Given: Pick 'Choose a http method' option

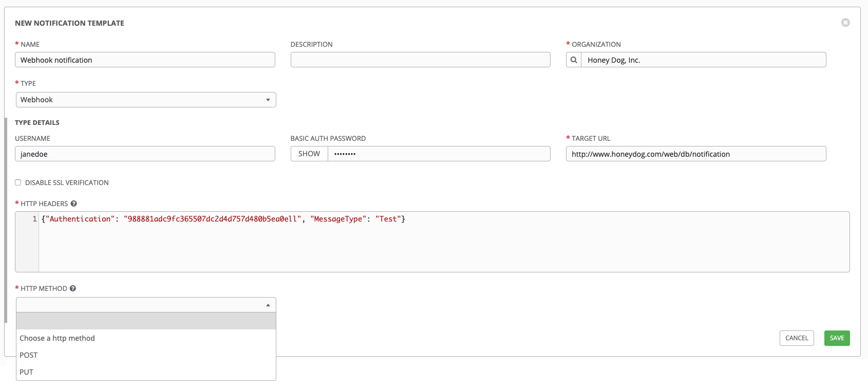Looking at the screenshot, I should (x=58, y=338).
